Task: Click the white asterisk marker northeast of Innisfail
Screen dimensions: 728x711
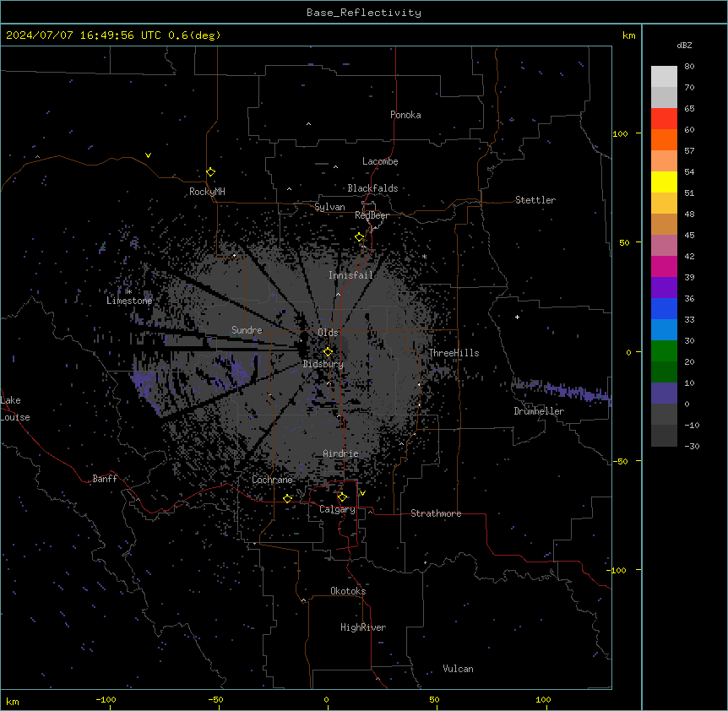Action: pos(424,256)
